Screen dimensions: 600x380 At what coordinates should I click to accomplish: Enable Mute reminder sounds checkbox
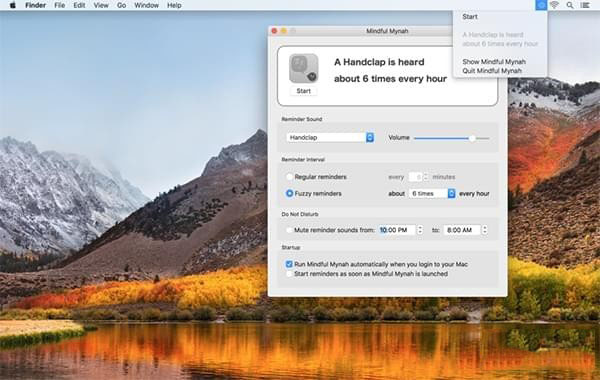click(289, 230)
